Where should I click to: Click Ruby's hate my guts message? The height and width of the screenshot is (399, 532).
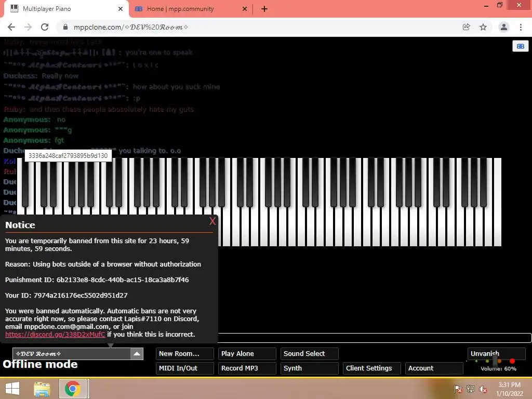[99, 109]
